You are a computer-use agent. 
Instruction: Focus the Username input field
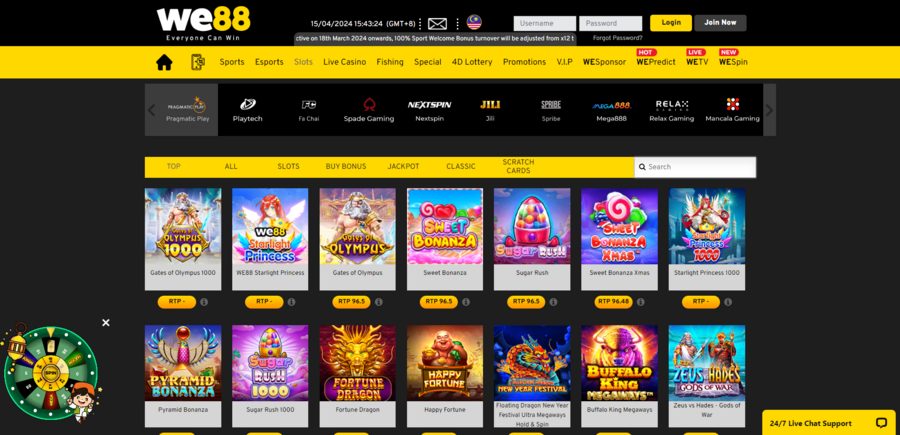545,24
